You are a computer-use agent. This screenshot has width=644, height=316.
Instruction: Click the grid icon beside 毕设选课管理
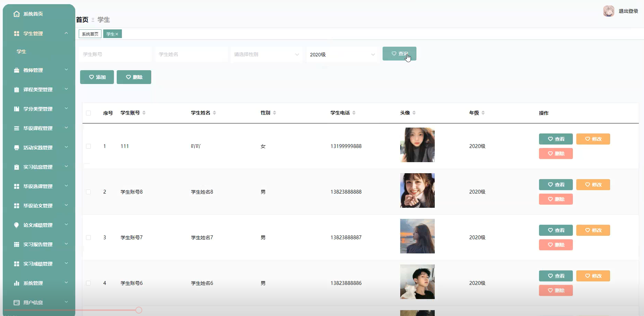click(x=17, y=186)
